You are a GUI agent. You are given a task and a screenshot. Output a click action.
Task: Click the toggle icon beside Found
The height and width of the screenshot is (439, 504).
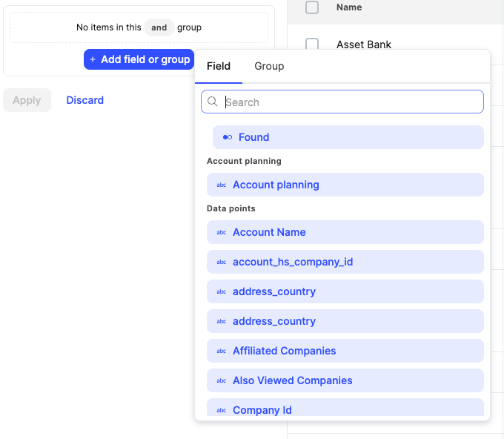pyautogui.click(x=228, y=137)
